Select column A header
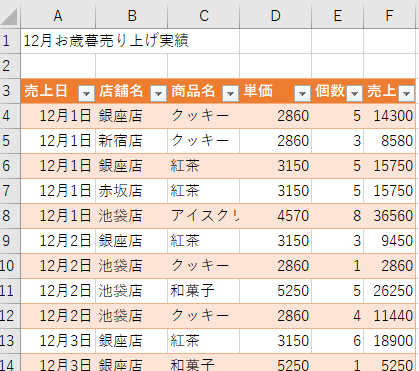The height and width of the screenshot is (371, 419). click(x=58, y=16)
